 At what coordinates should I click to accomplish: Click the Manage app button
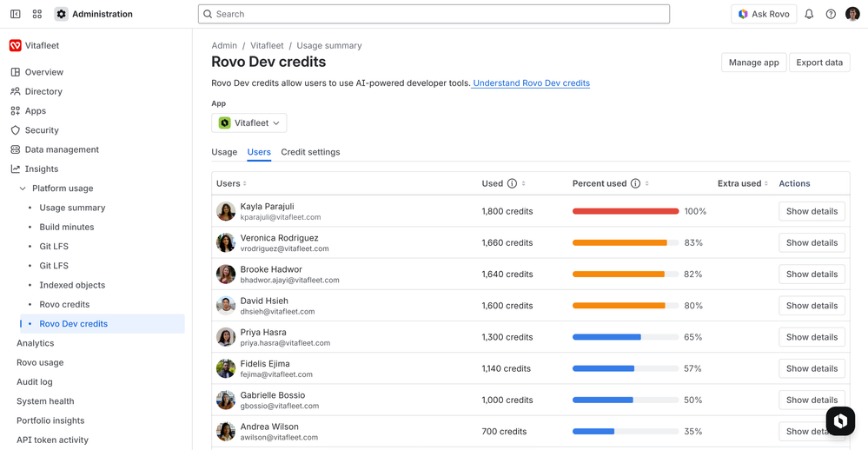(753, 63)
